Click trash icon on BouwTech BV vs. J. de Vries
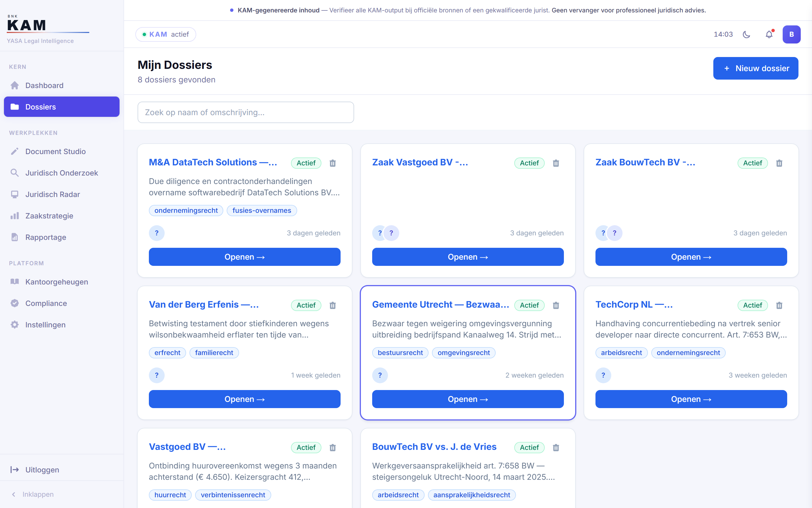This screenshot has height=508, width=812. [556, 448]
